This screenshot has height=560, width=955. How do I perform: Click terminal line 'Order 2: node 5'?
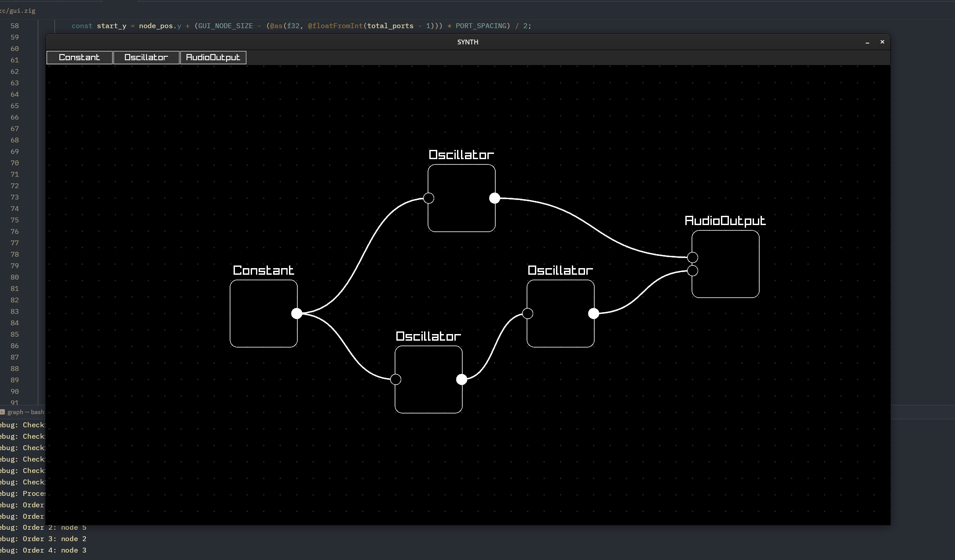click(43, 527)
